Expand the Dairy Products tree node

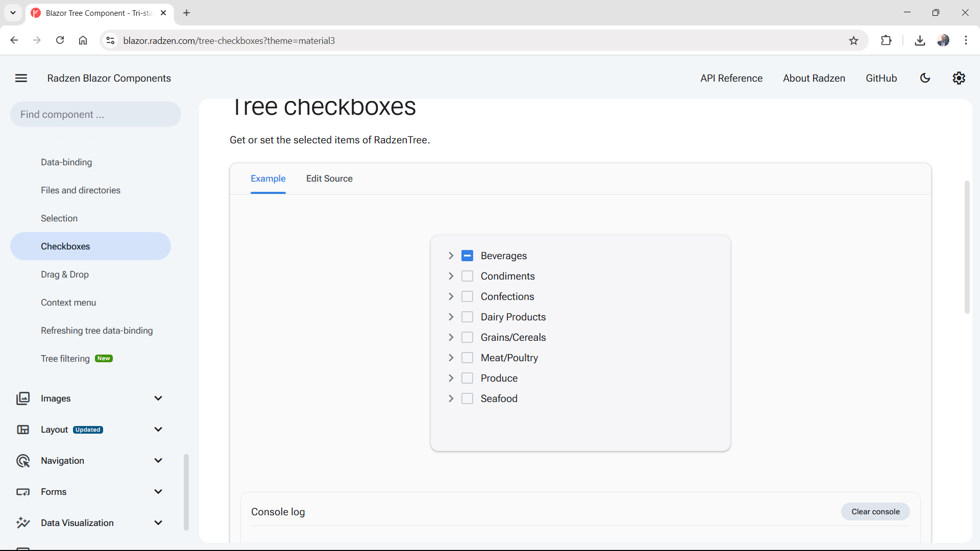451,317
